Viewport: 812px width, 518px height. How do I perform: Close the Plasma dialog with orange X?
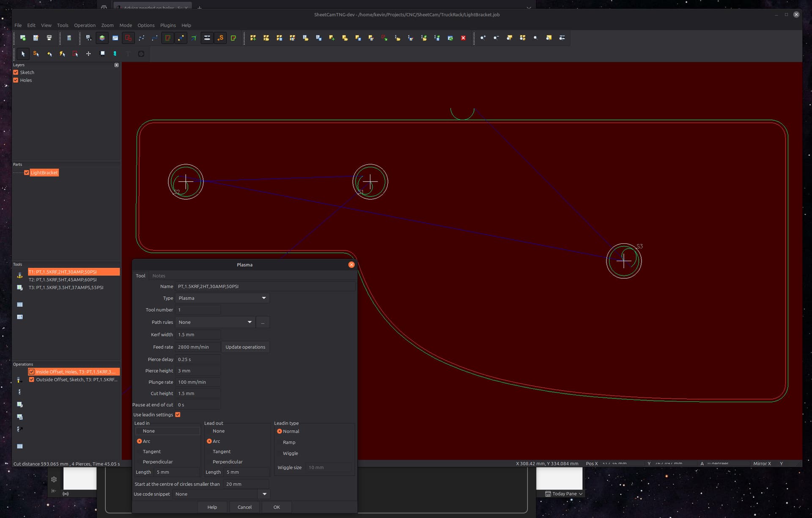point(351,264)
